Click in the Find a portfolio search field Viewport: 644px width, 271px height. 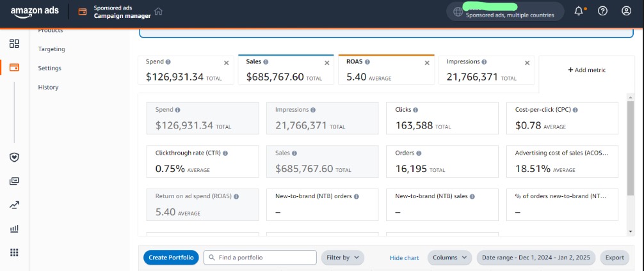(262, 258)
